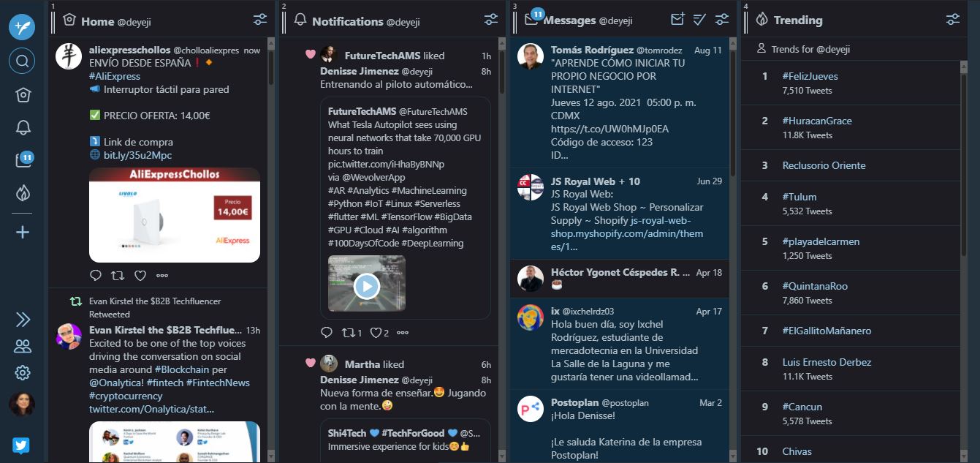This screenshot has width=980, height=463.
Task: Open settings gear in sidebar
Action: pos(23,373)
